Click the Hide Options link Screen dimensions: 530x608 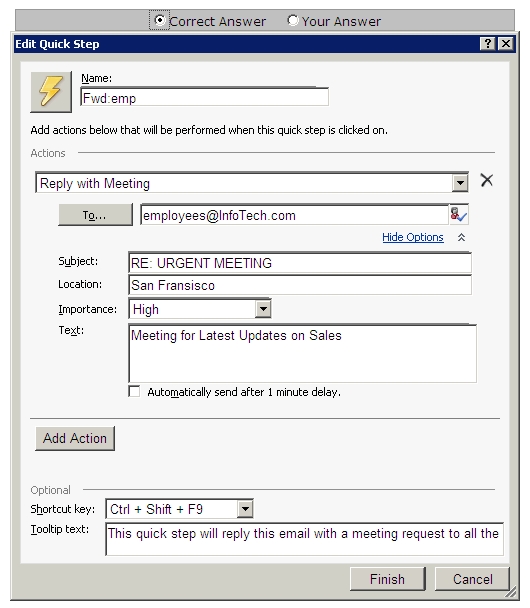[413, 237]
